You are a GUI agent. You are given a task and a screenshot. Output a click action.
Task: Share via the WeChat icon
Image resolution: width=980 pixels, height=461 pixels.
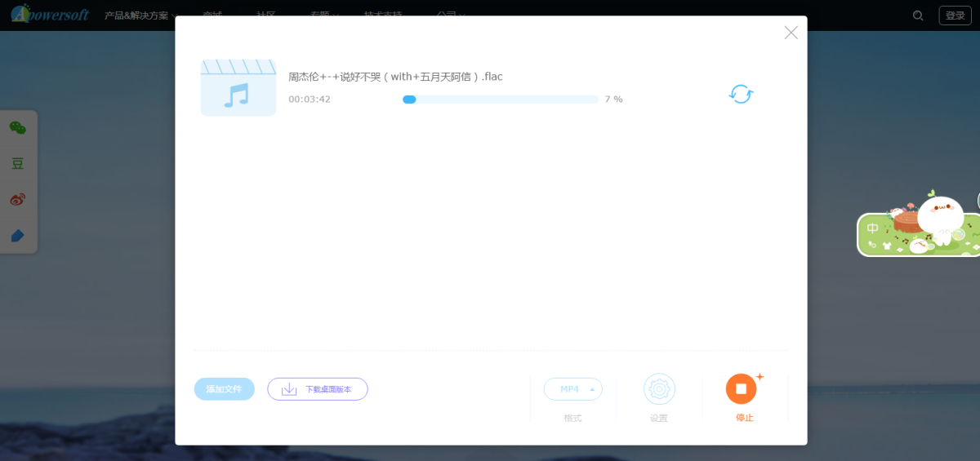pos(17,128)
